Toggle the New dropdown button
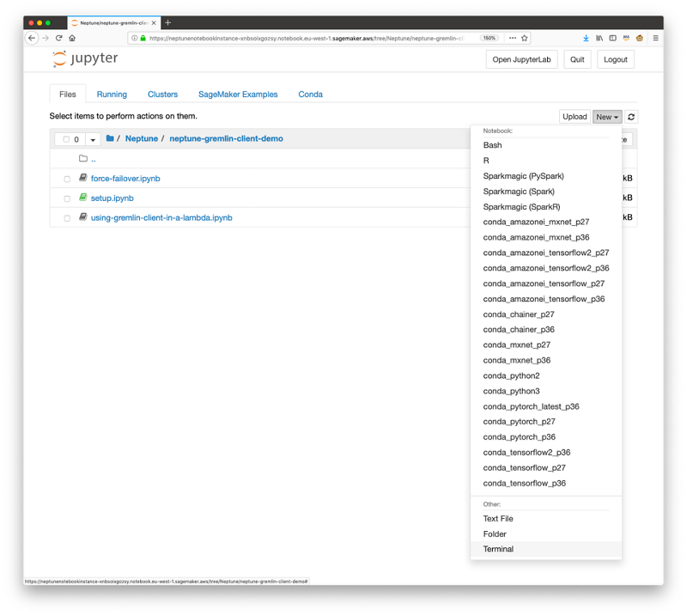This screenshot has height=616, width=687. [x=607, y=117]
